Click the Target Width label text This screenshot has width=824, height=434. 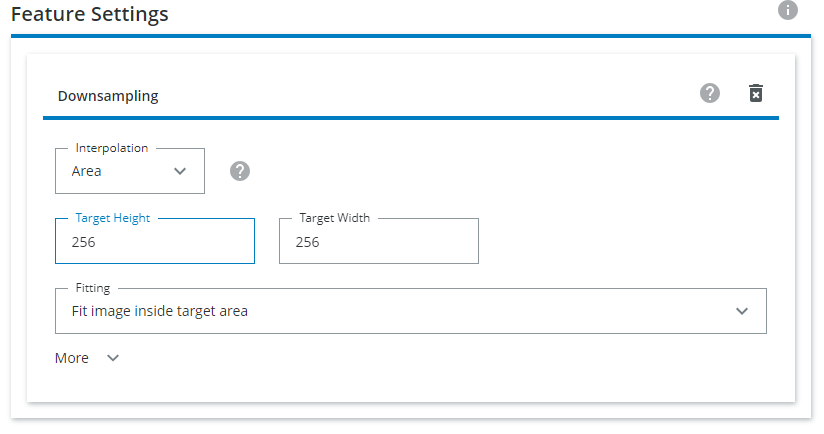pos(335,218)
